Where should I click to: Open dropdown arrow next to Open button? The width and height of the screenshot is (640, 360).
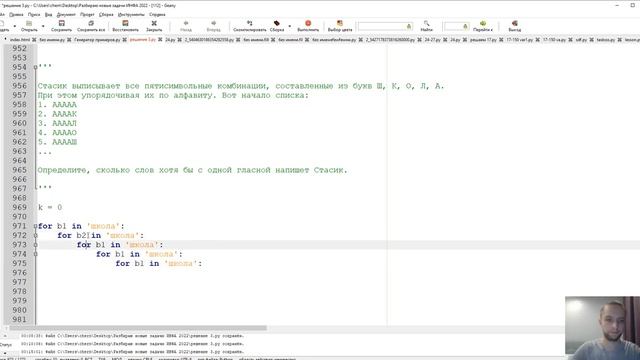pyautogui.click(x=43, y=26)
